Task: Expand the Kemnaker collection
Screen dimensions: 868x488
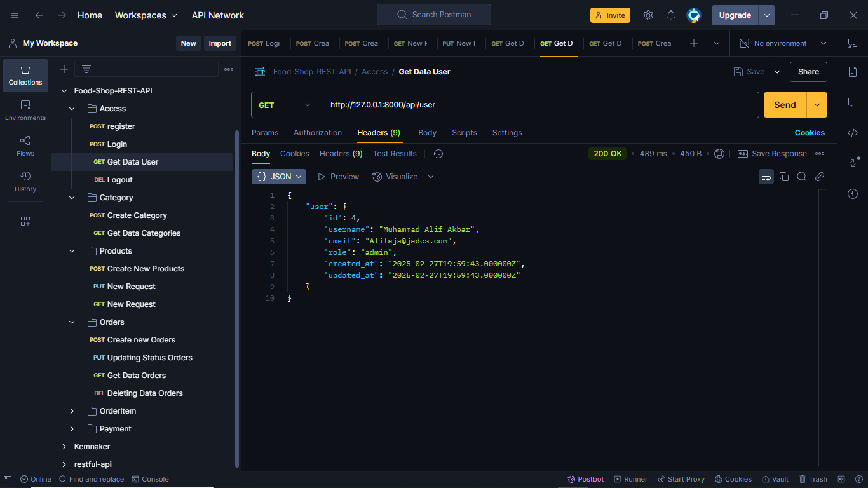Action: tap(64, 447)
